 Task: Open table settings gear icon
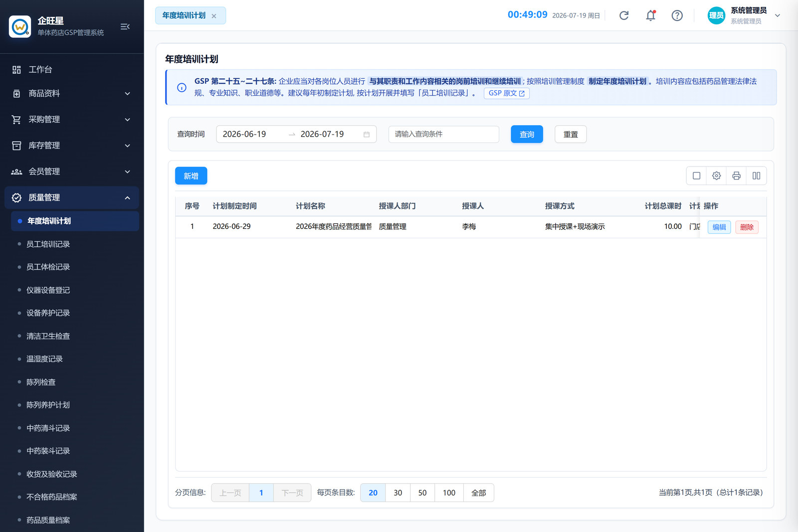717,176
